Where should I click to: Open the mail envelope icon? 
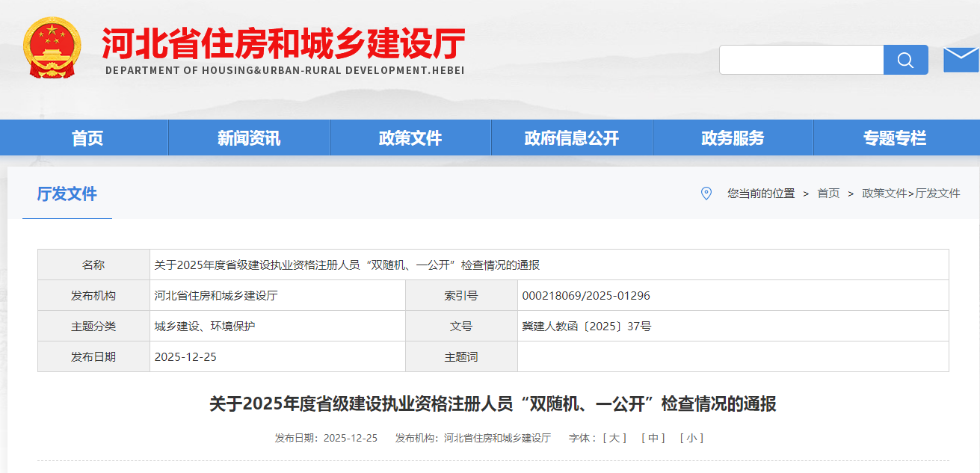coord(961,60)
